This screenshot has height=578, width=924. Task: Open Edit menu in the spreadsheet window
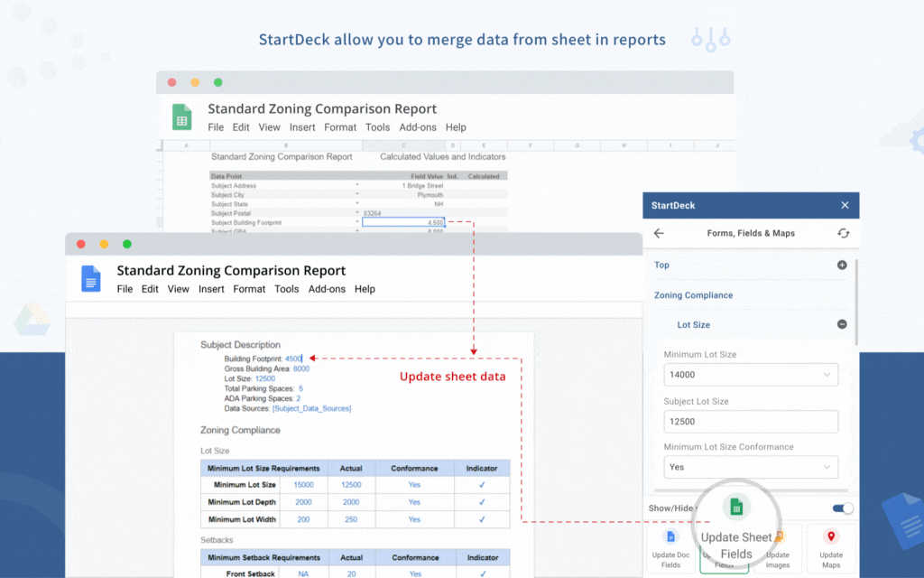tap(240, 127)
